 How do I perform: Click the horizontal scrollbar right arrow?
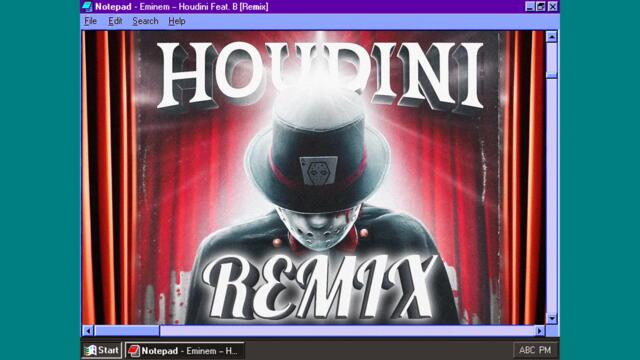coord(540,331)
